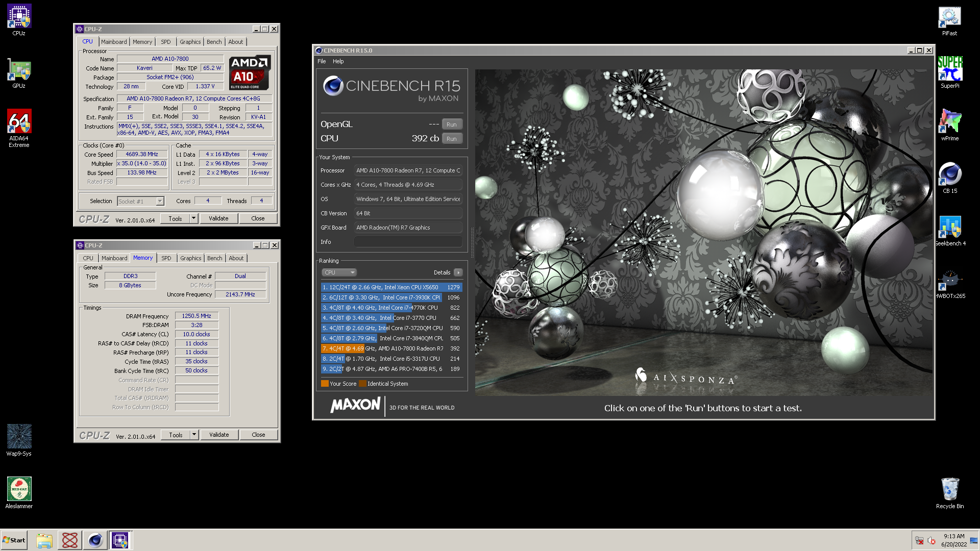The height and width of the screenshot is (551, 980).
Task: Expand ranking Details arrow
Action: [x=458, y=272]
